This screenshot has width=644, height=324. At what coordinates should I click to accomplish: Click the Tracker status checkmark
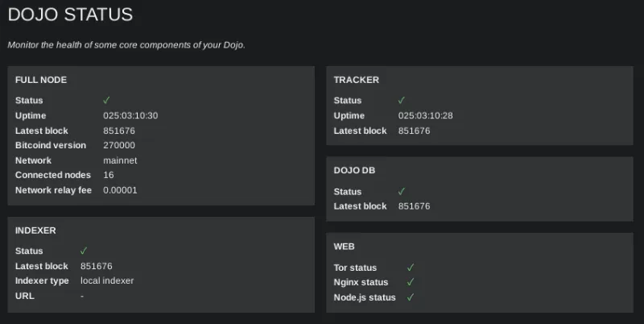pos(402,100)
